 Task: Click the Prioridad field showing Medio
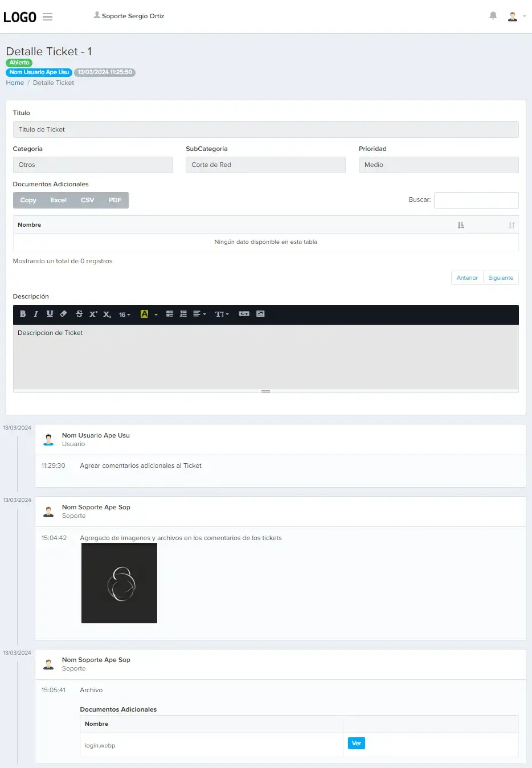coord(439,165)
